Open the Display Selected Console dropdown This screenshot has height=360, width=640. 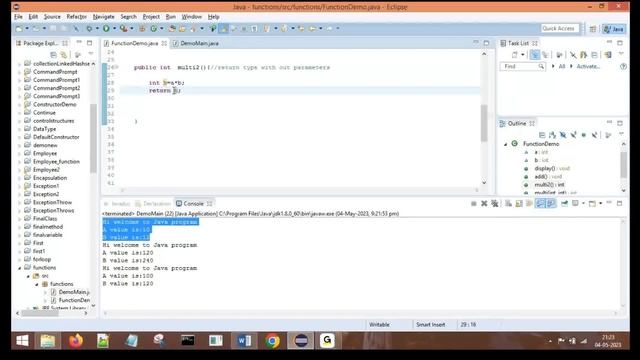click(583, 203)
